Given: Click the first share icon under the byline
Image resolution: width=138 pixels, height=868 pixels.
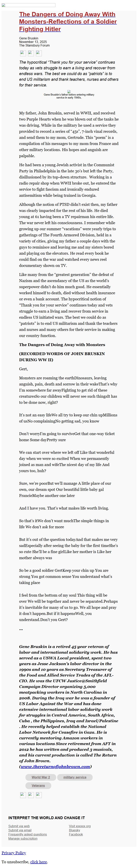Looking at the screenshot, I should coord(23,53).
